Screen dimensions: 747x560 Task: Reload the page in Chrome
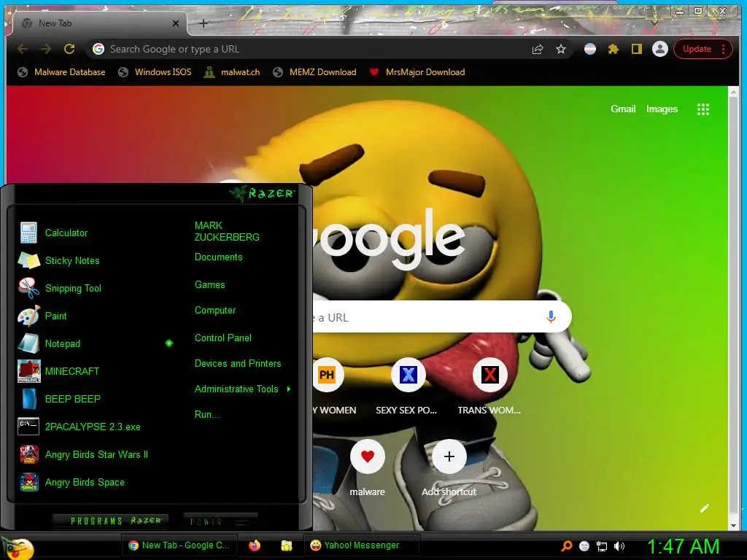(x=69, y=49)
